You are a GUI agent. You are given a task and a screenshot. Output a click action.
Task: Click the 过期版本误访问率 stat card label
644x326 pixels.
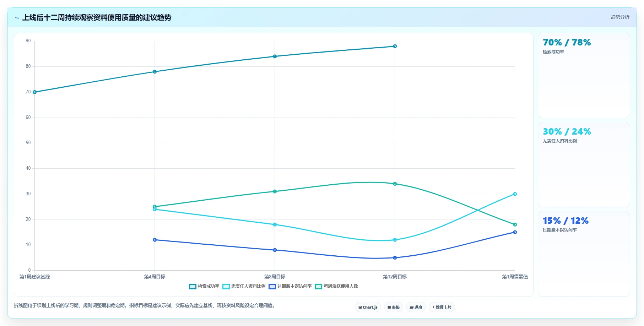(x=560, y=230)
